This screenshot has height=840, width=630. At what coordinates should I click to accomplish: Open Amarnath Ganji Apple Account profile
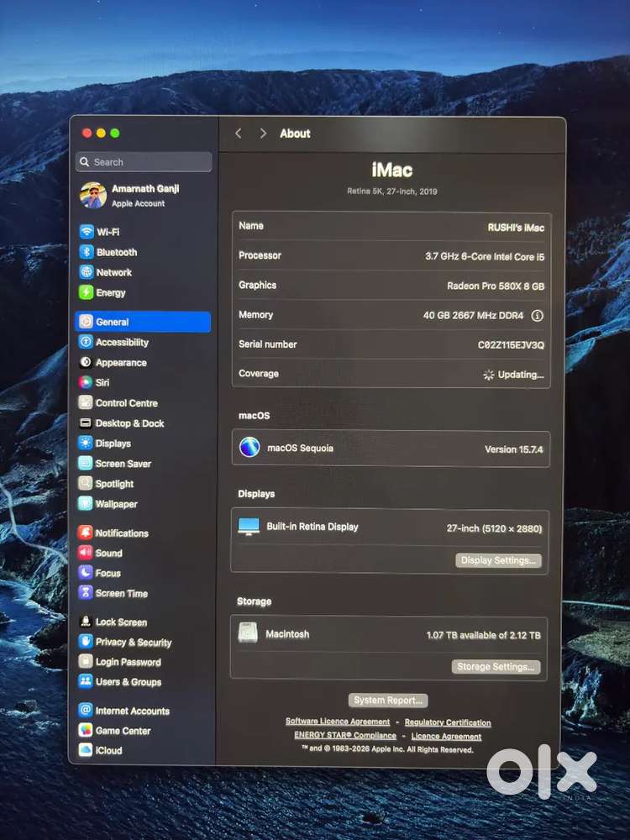pos(130,195)
